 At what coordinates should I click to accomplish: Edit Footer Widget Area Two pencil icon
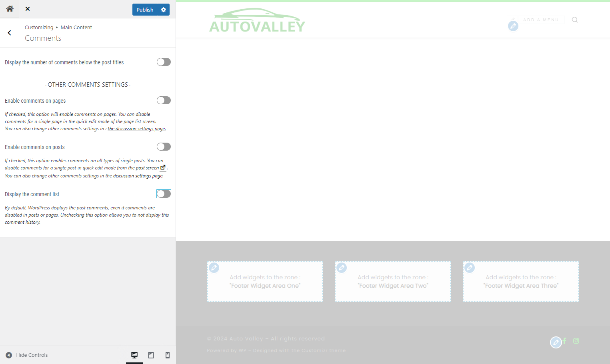[x=342, y=268]
